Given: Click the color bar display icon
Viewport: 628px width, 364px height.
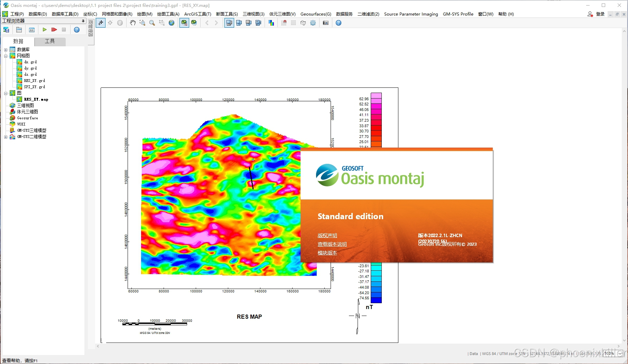Looking at the screenshot, I should (271, 23).
